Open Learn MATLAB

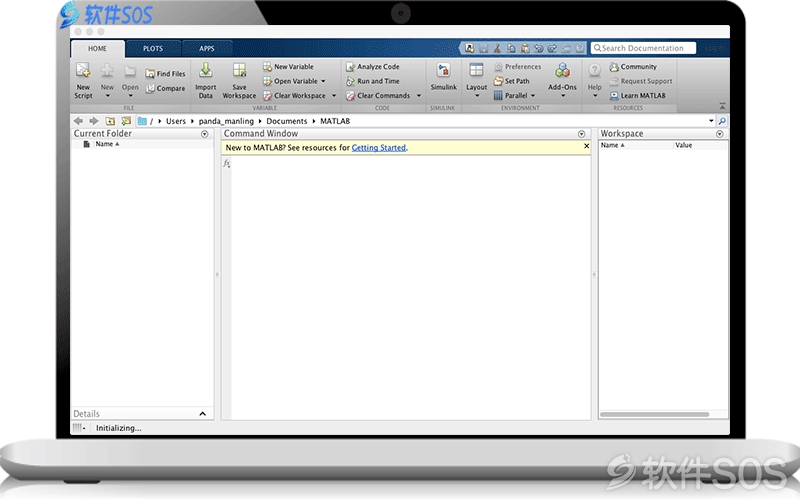click(637, 95)
